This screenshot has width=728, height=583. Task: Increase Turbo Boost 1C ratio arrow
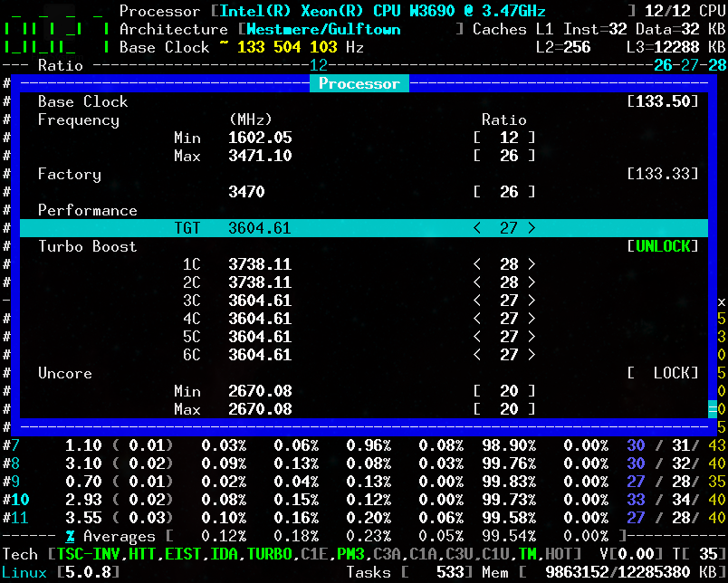pyautogui.click(x=532, y=264)
